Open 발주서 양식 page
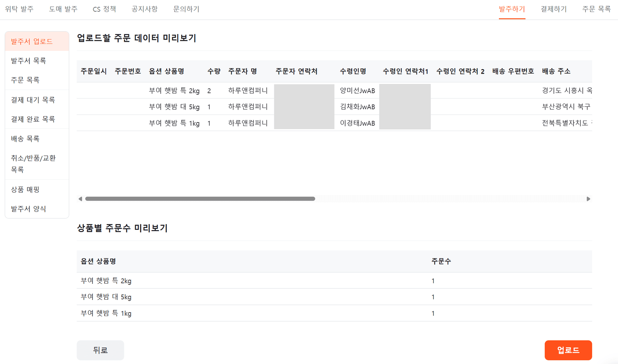 (28, 209)
